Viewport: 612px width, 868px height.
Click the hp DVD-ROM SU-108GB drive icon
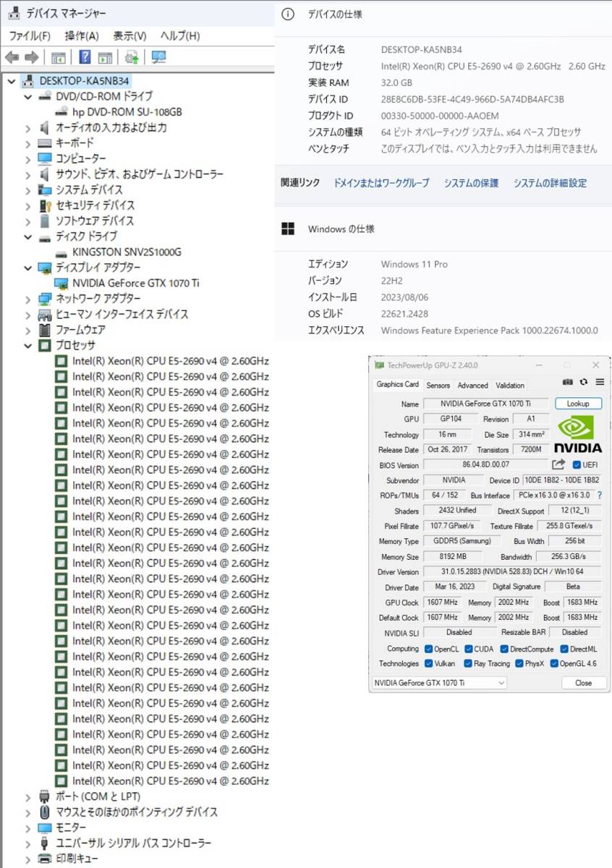(62, 112)
